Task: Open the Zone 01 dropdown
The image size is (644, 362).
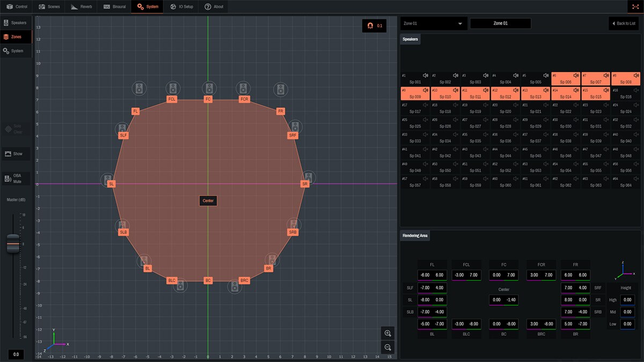Action: [434, 24]
